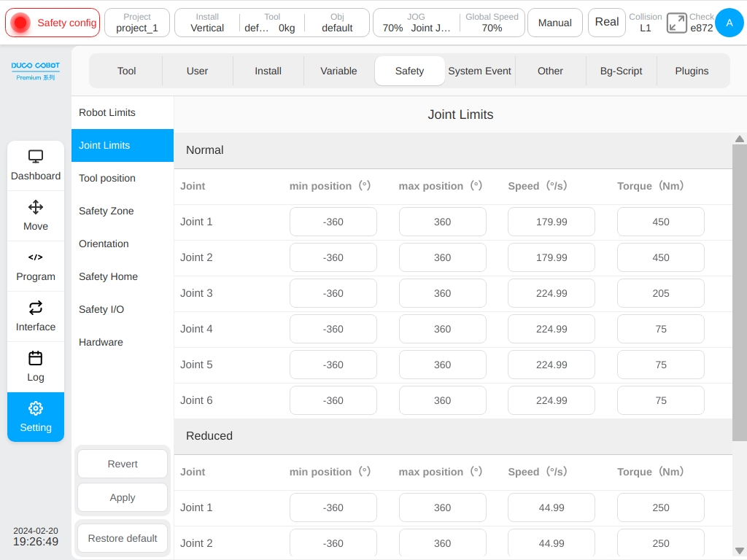Open the Install Tool Obj panel
The image size is (747, 560).
pyautogui.click(x=272, y=23)
